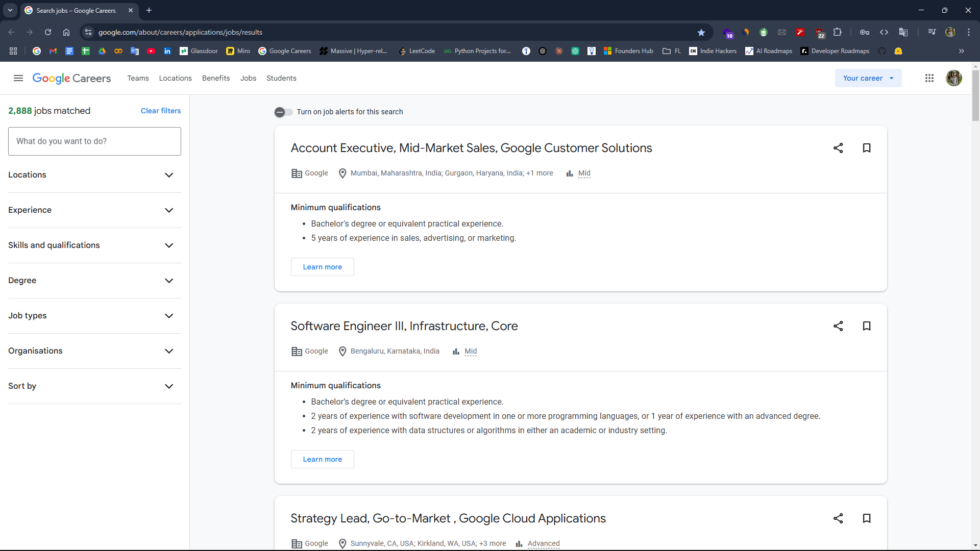This screenshot has height=551, width=980.
Task: Share the Software Engineer III listing
Action: click(x=838, y=326)
